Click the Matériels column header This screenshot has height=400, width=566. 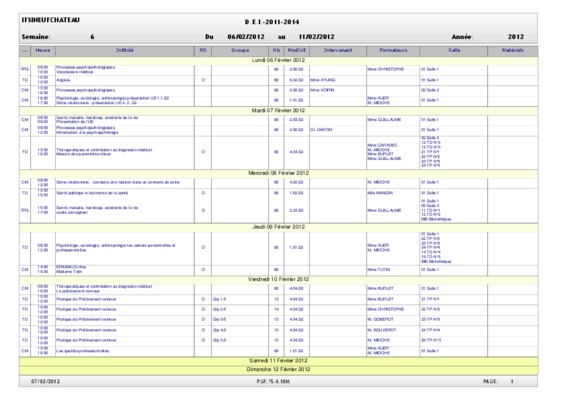[x=513, y=51]
